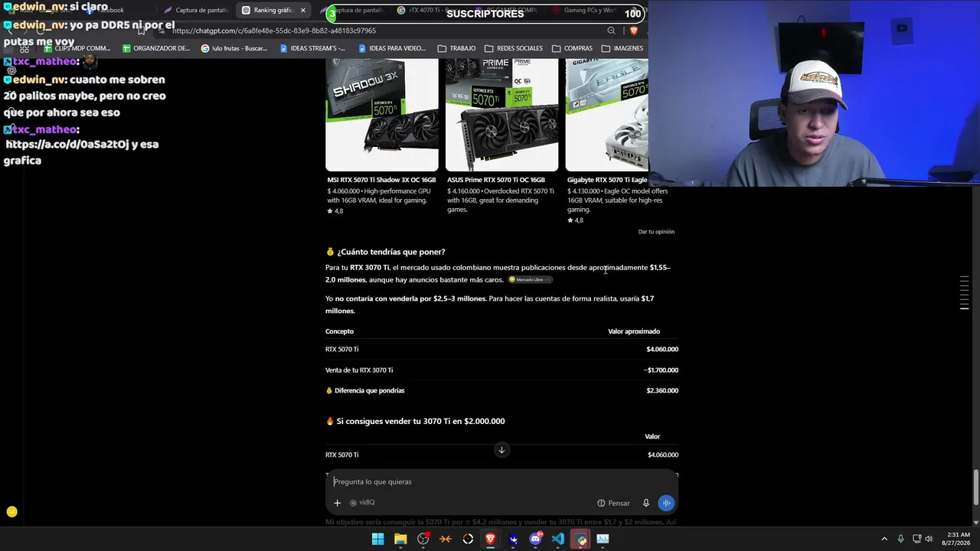This screenshot has width=980, height=551.
Task: Click the system tray microphone icon
Action: click(x=900, y=539)
